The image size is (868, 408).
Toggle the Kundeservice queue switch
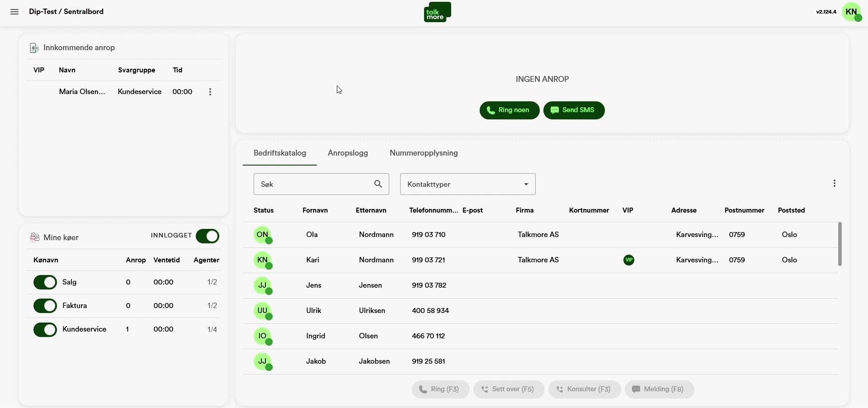45,329
